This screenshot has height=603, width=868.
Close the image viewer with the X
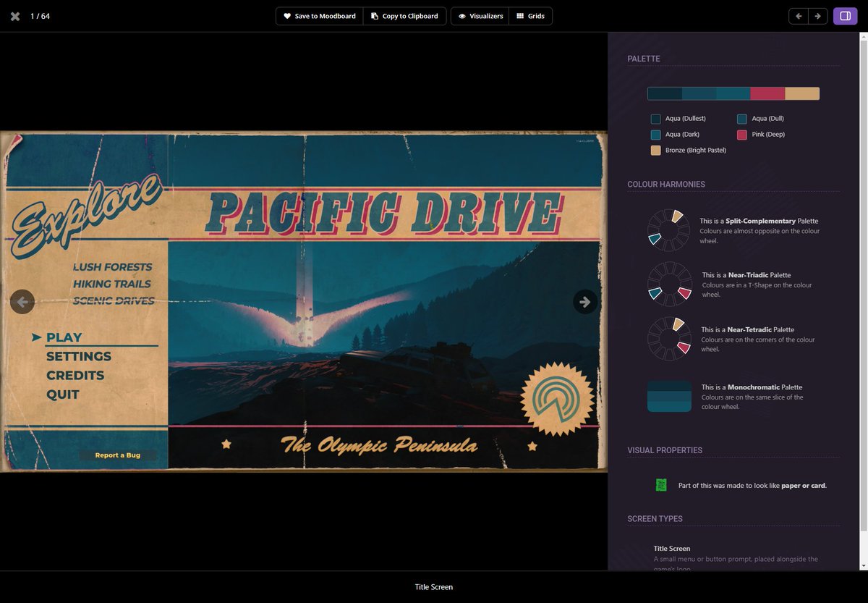pyautogui.click(x=14, y=16)
